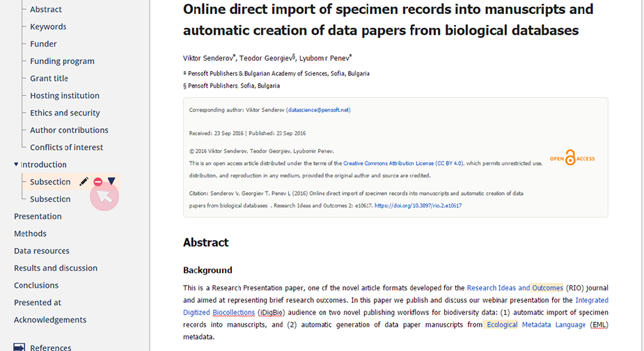The image size is (644, 351).
Task: Open Conflicts of interest section
Action: click(x=67, y=147)
